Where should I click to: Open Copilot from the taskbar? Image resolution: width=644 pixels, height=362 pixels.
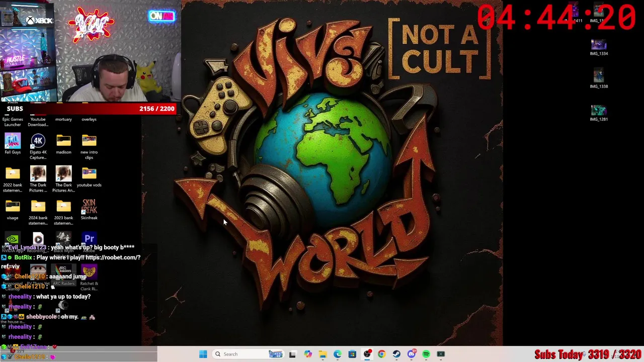[307, 354]
